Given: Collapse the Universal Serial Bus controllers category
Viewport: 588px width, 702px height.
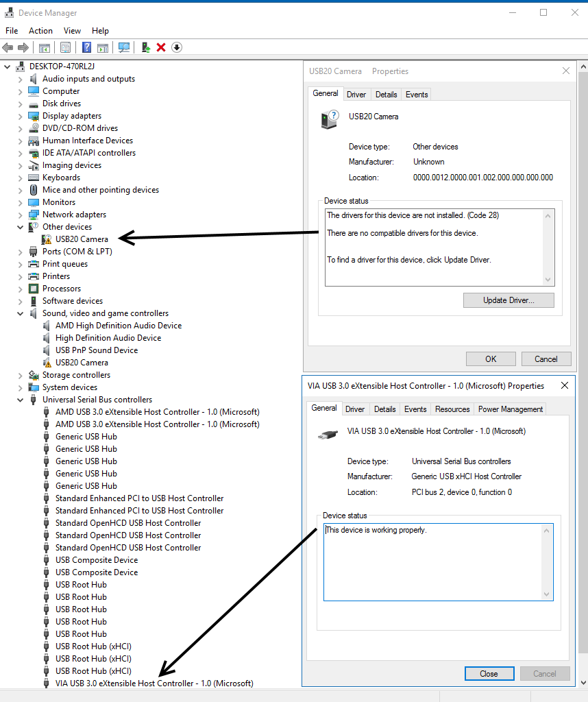Looking at the screenshot, I should tap(20, 400).
